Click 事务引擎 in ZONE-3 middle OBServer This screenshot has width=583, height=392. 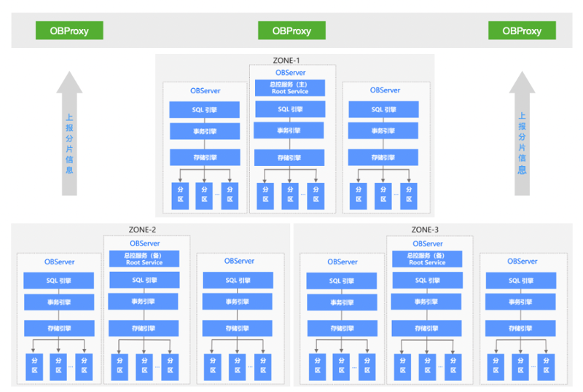[x=426, y=302]
